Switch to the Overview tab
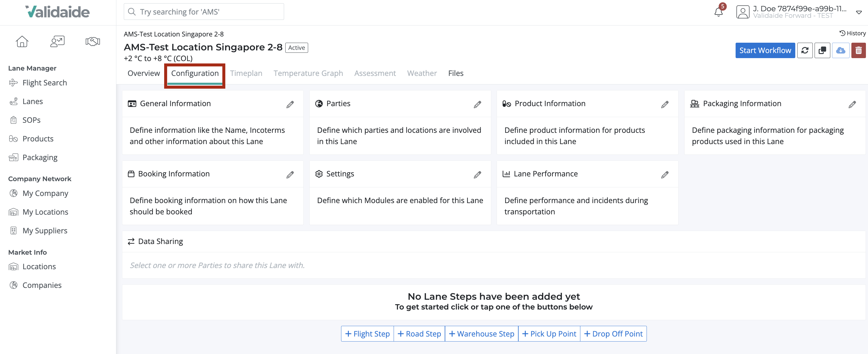Image resolution: width=868 pixels, height=354 pixels. coord(144,73)
